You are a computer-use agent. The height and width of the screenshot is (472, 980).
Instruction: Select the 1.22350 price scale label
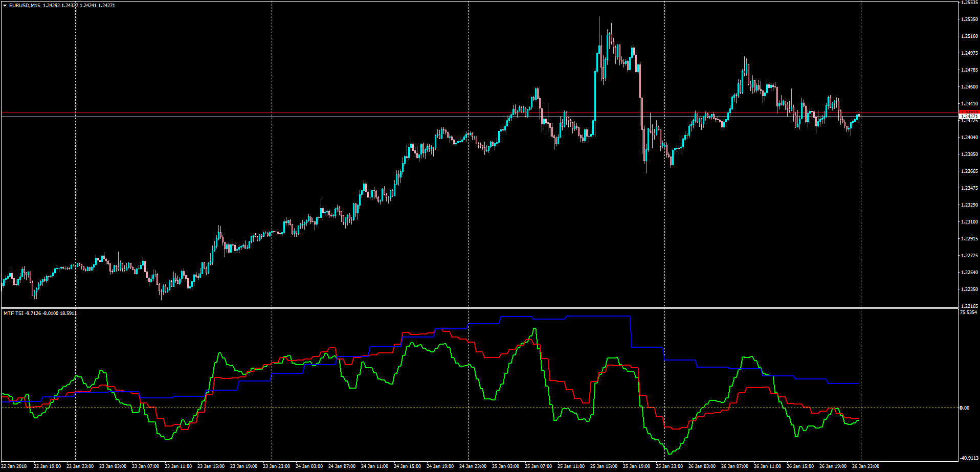pos(970,289)
